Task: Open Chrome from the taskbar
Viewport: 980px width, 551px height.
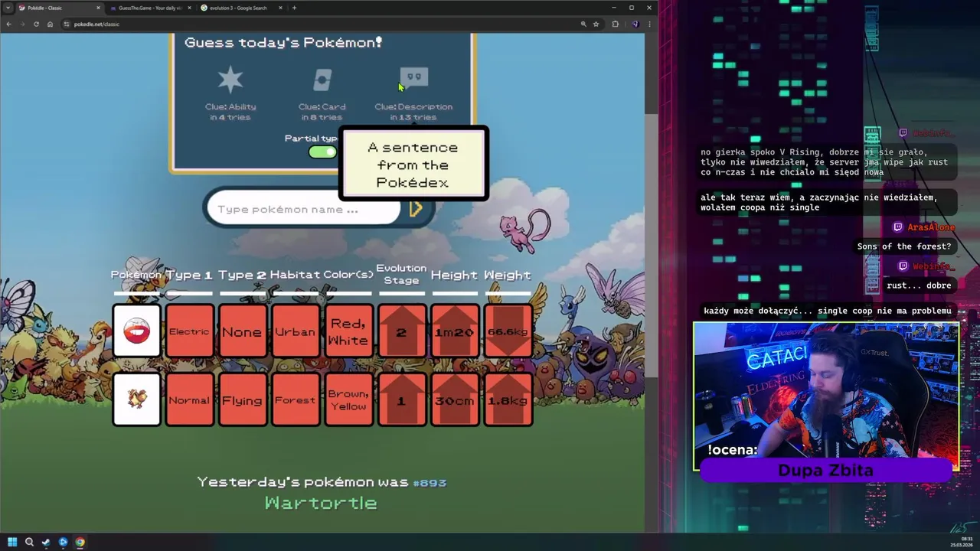Action: point(80,542)
